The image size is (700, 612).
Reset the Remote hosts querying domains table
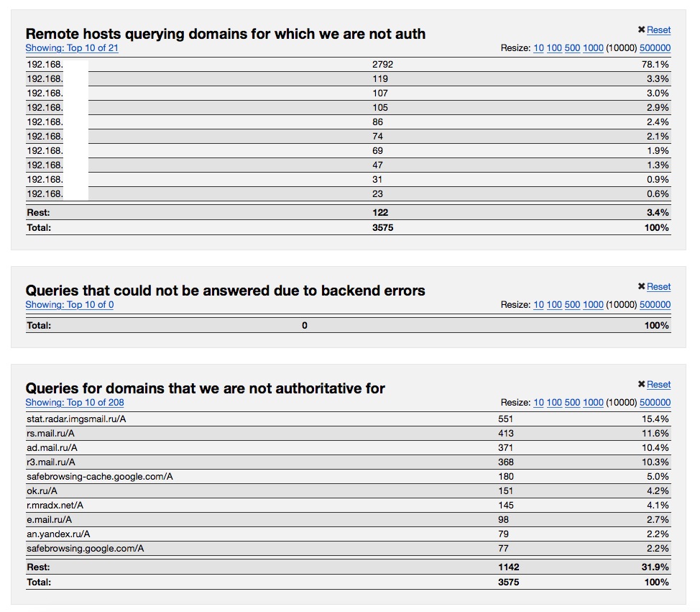(658, 30)
